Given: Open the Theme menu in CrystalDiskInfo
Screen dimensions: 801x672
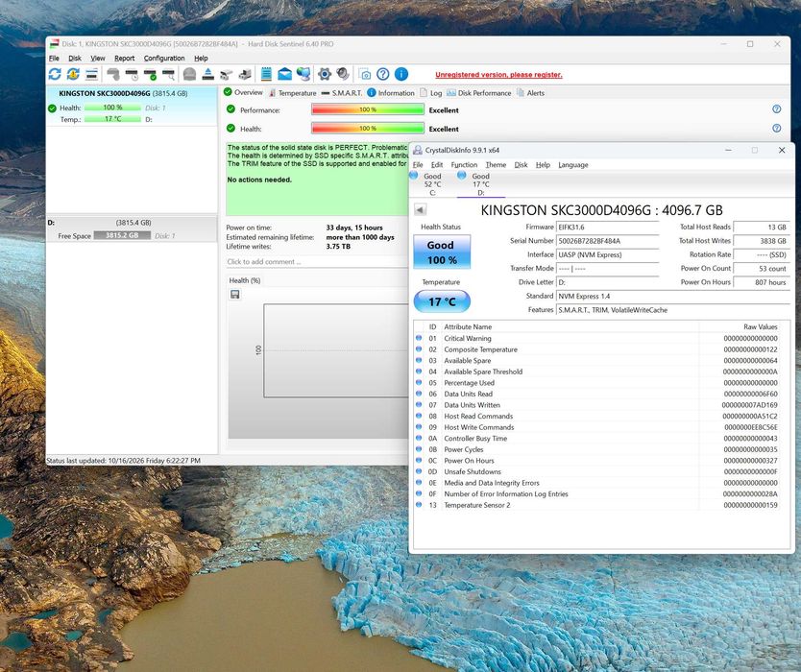Looking at the screenshot, I should click(496, 165).
